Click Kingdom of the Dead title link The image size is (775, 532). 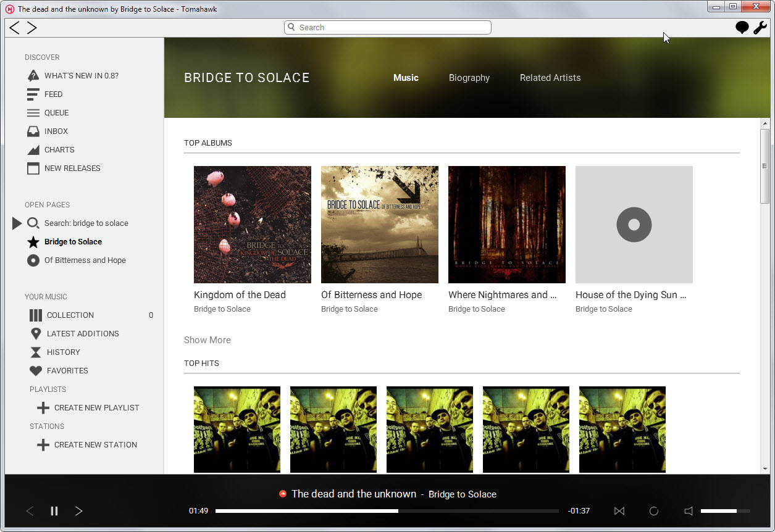click(240, 295)
